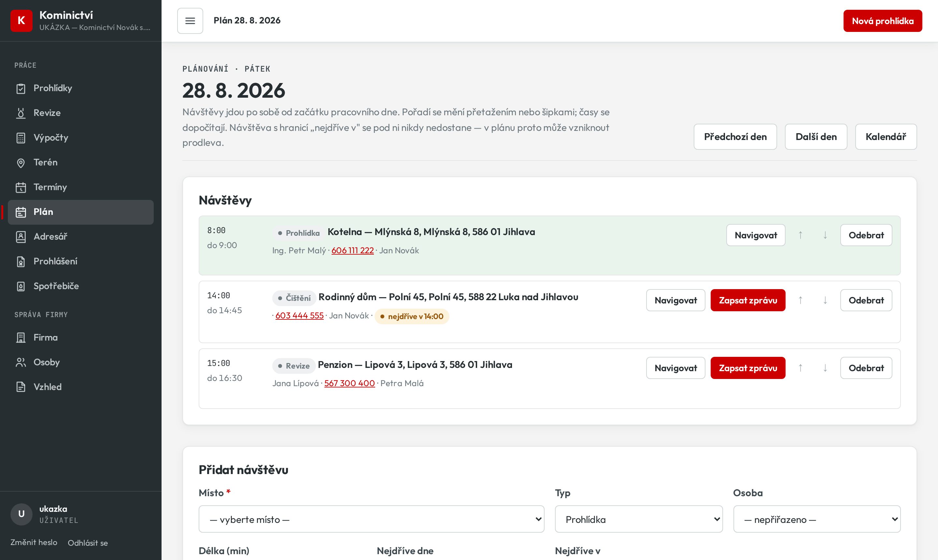Go to Předchozí den
This screenshot has width=938, height=560.
(735, 137)
